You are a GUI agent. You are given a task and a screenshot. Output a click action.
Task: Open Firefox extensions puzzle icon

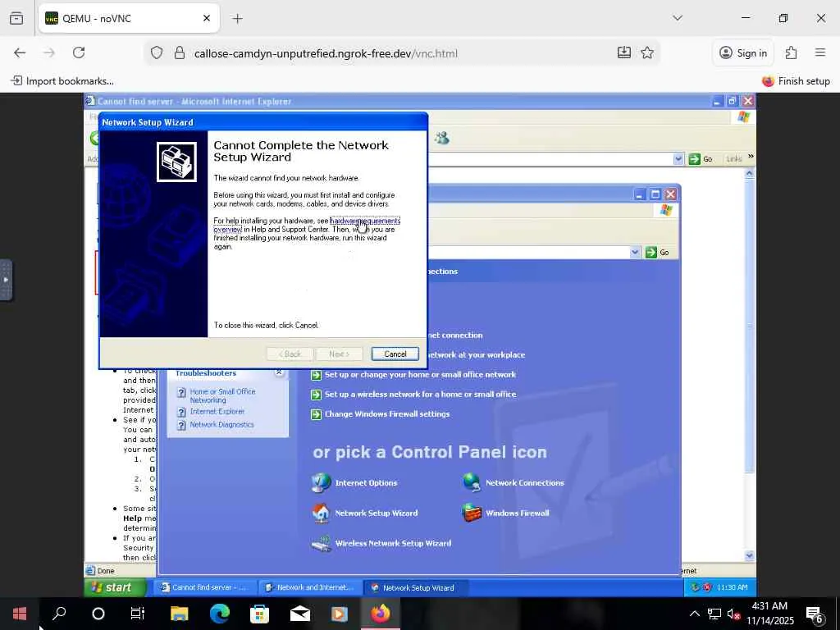pyautogui.click(x=791, y=52)
